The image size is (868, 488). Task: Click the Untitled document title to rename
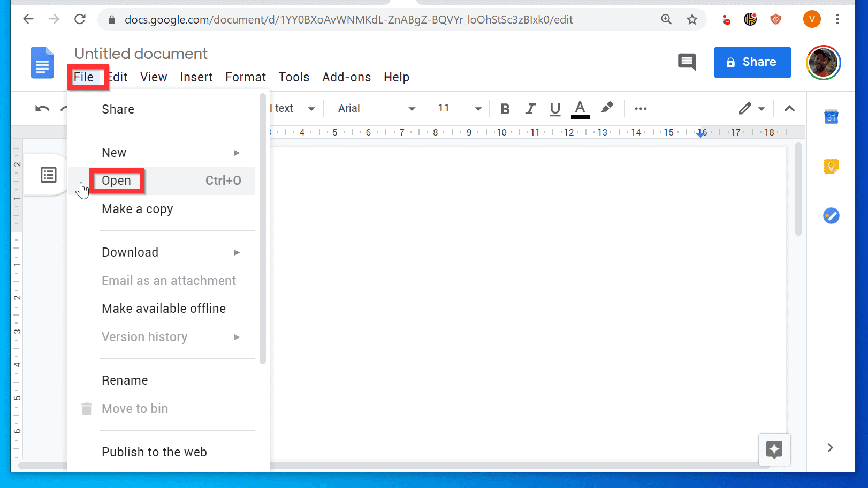pos(141,53)
